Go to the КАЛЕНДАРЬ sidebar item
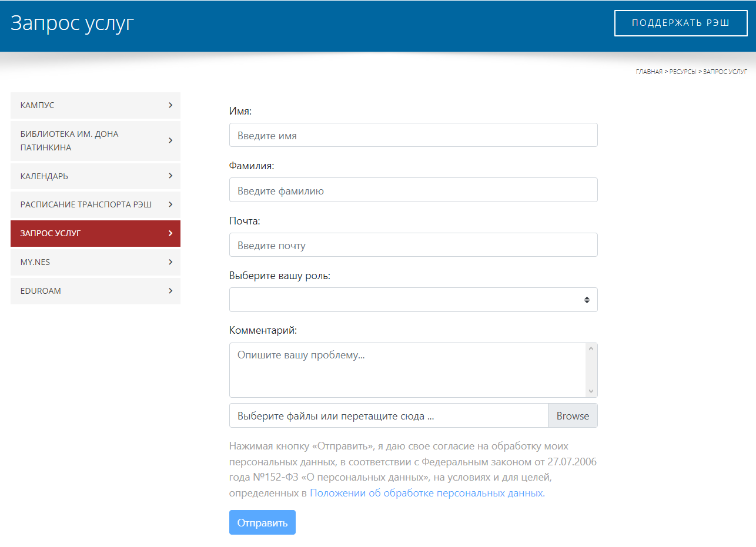This screenshot has width=756, height=547. coord(95,176)
